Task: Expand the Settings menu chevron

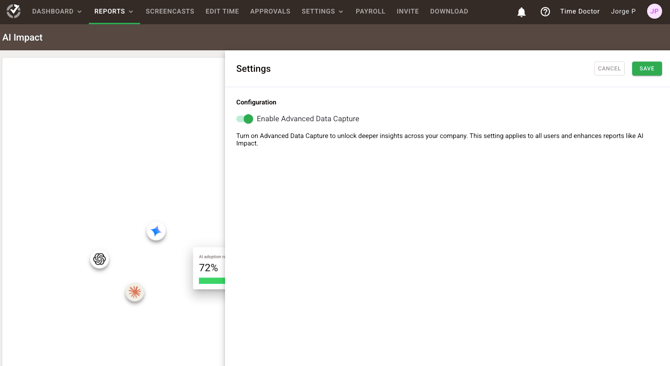Action: pyautogui.click(x=341, y=12)
